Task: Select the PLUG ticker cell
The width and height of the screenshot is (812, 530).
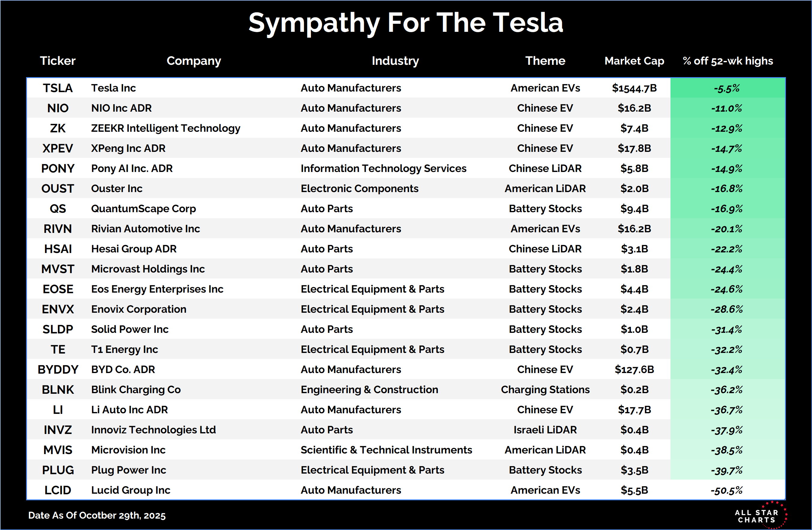Action: [x=58, y=470]
